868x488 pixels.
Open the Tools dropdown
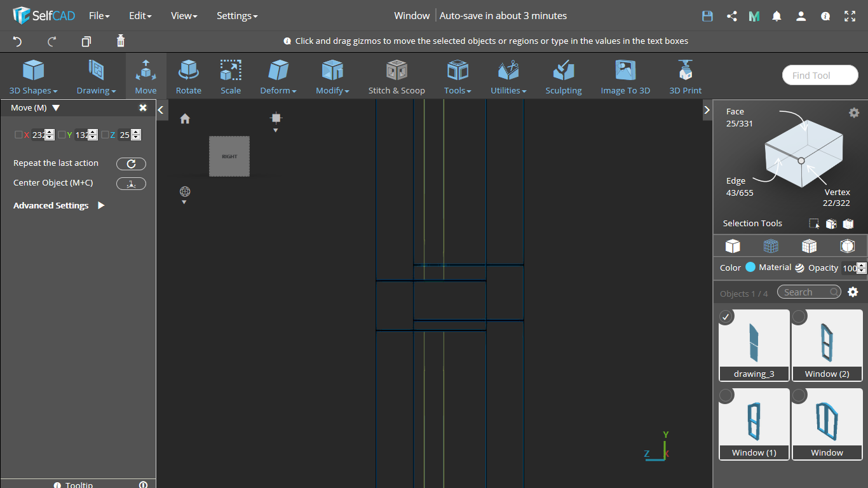[x=458, y=76]
